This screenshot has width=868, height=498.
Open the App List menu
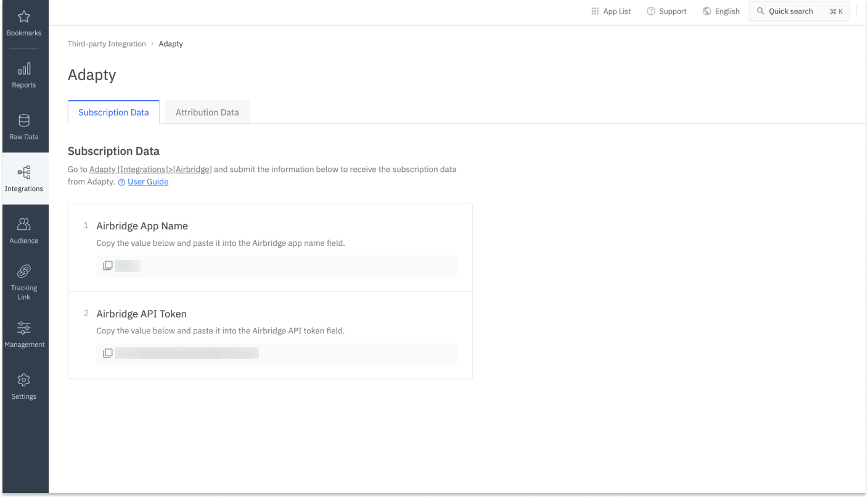[611, 11]
